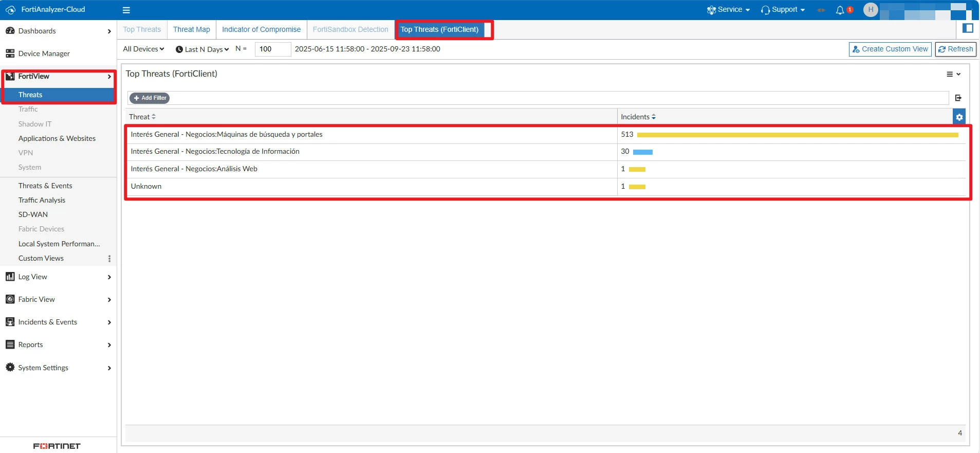Open Custom Views three-dot menu
This screenshot has width=980, height=453.
(109, 259)
